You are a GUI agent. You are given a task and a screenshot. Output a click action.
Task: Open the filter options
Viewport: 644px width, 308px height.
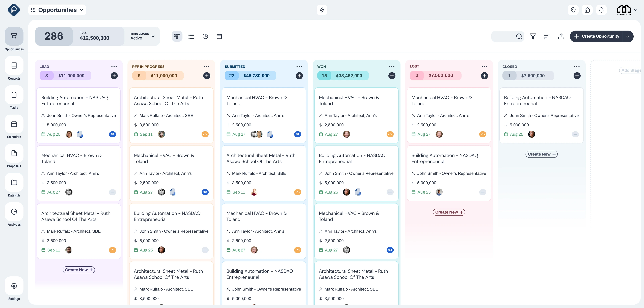(533, 36)
